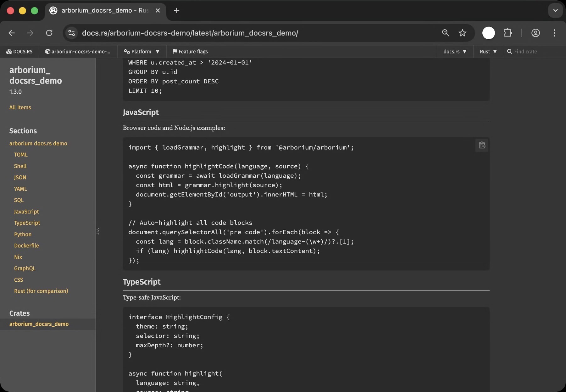Copy the JavaScript code block to clipboard
566x392 pixels.
coord(482,145)
